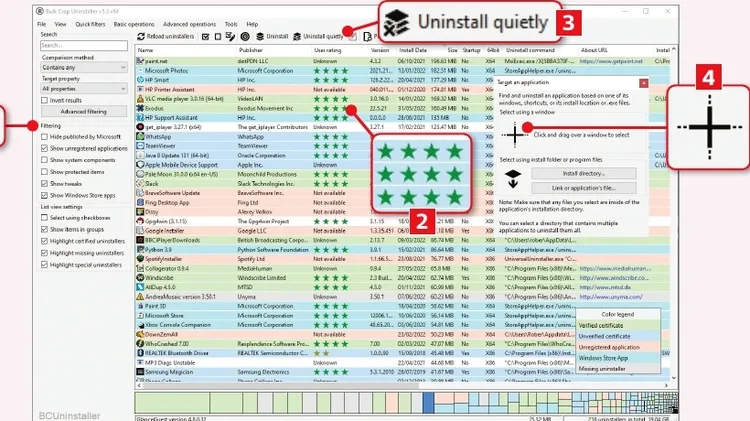
Task: Click the HP Smart app icon
Action: pos(140,80)
